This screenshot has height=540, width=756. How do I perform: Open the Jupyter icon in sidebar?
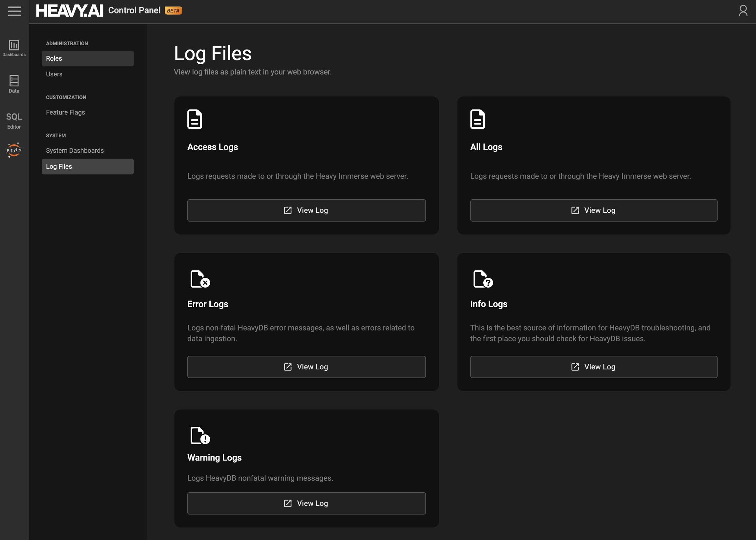pyautogui.click(x=14, y=150)
